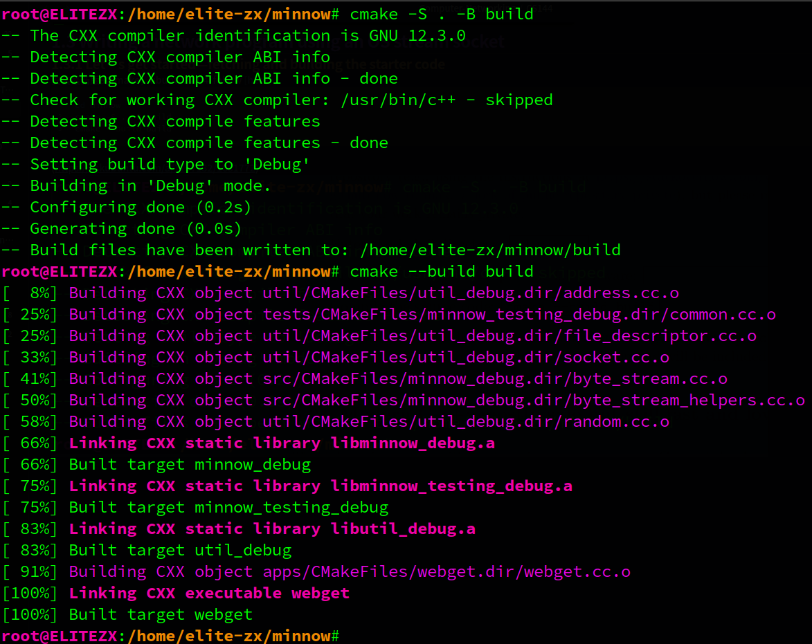Image resolution: width=812 pixels, height=644 pixels.
Task: Click the 'libutil_debug.a' linking line
Action: click(x=238, y=529)
